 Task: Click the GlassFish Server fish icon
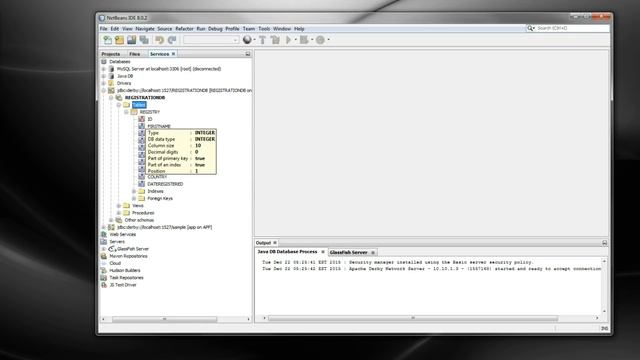click(112, 249)
